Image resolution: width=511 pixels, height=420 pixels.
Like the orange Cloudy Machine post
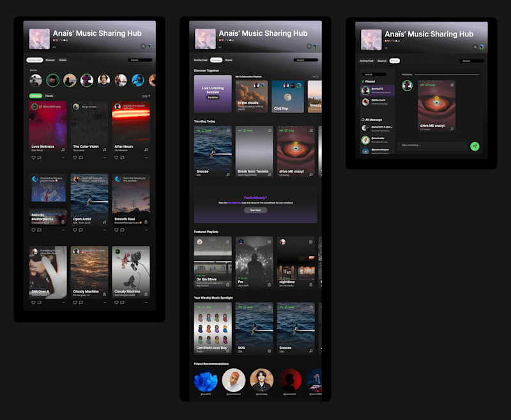pyautogui.click(x=75, y=303)
